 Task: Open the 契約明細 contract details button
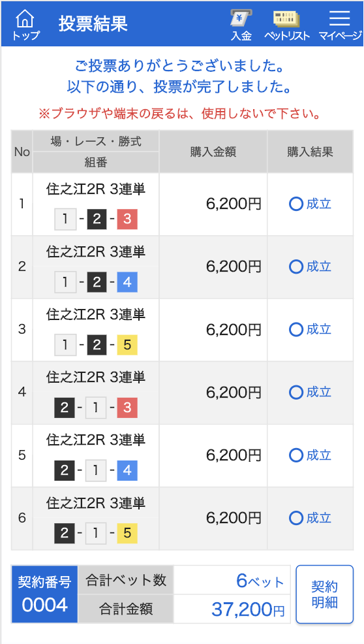325,594
